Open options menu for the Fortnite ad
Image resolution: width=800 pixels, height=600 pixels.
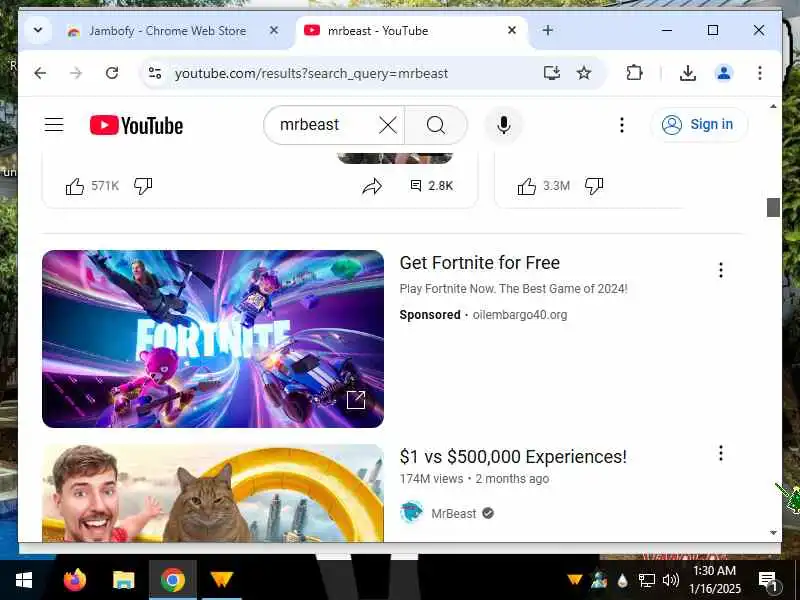(721, 270)
